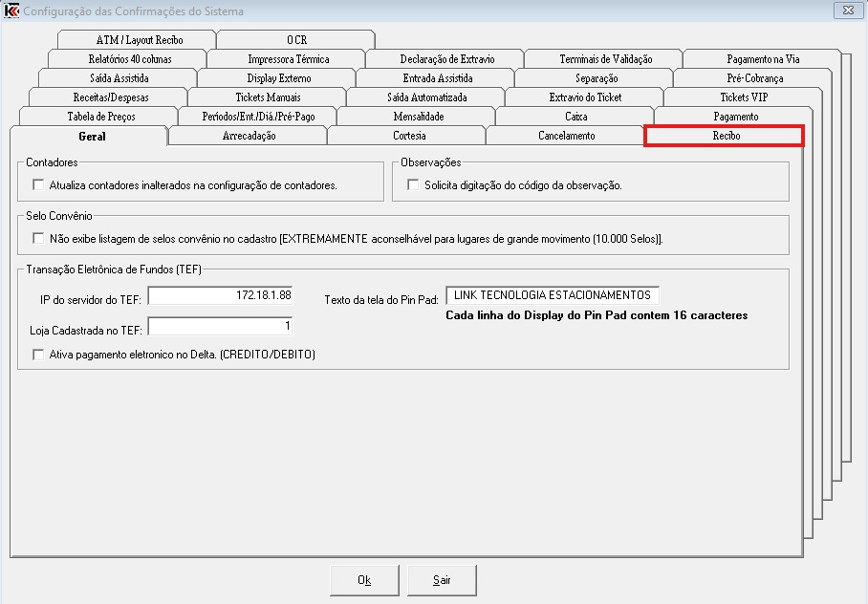Image resolution: width=868 pixels, height=604 pixels.
Task: Open the Mensalidade tab
Action: 418,117
